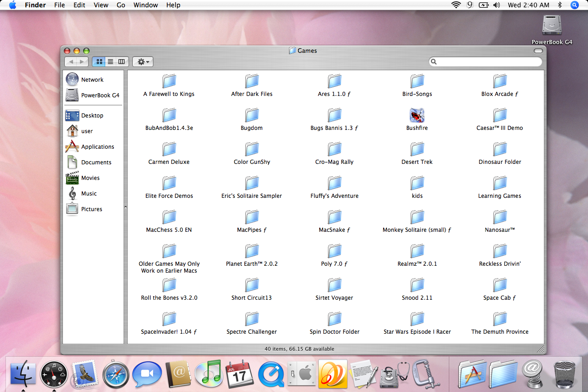Select the "Older Games May Only Work on Earlier Macs" label
Screen dimensions: 588x392
click(x=169, y=267)
